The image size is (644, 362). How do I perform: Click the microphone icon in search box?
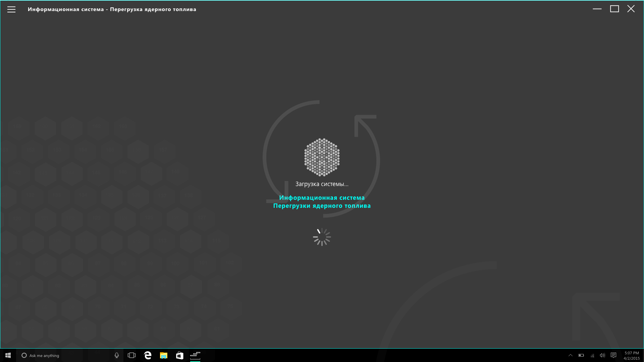[x=117, y=355]
